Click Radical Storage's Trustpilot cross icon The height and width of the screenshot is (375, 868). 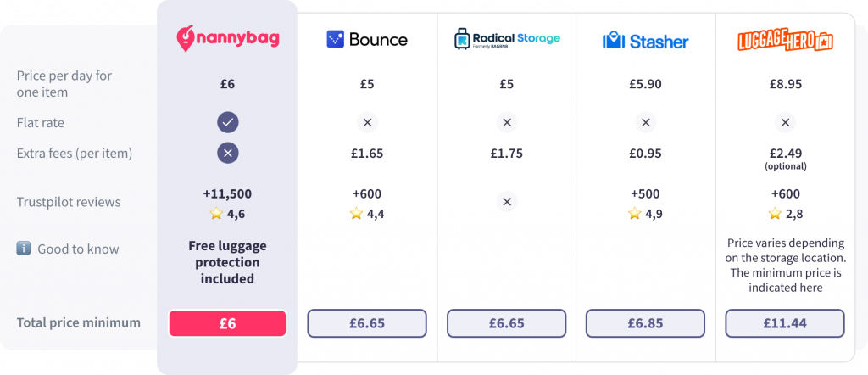[x=507, y=202]
